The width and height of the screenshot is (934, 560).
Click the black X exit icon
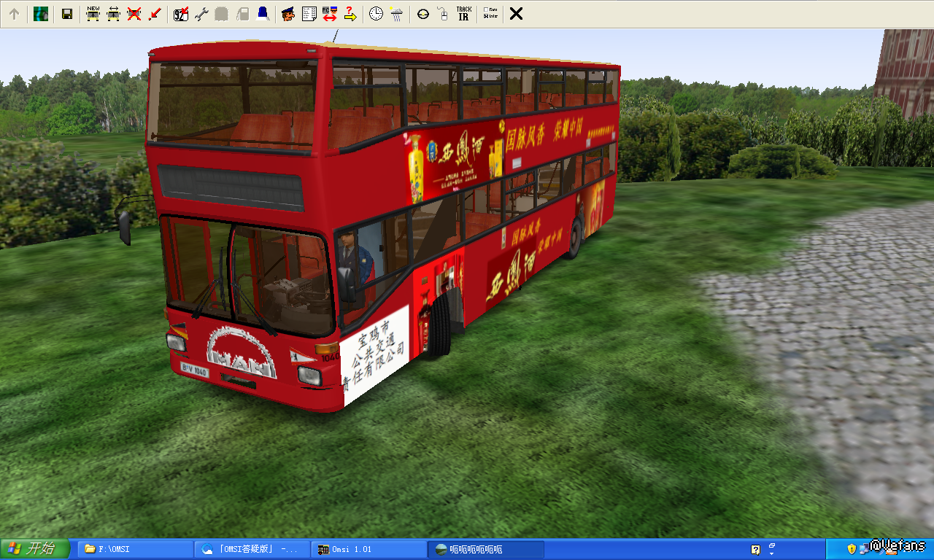click(516, 14)
